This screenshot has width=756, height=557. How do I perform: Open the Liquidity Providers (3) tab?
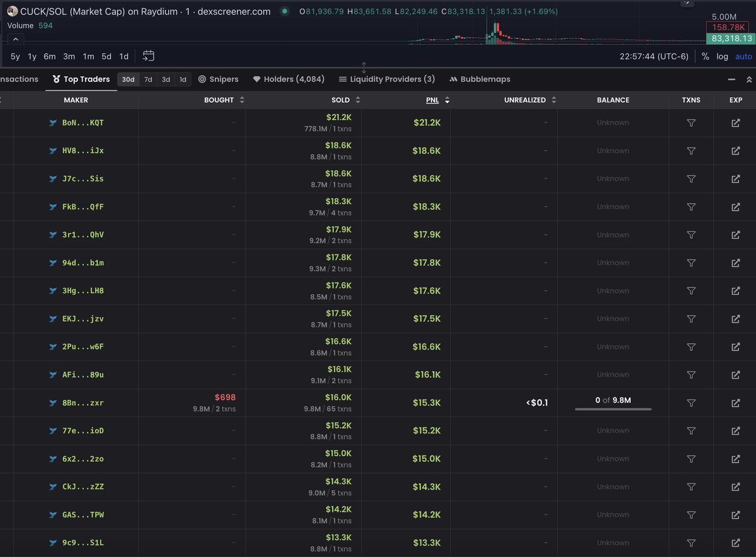coord(387,79)
